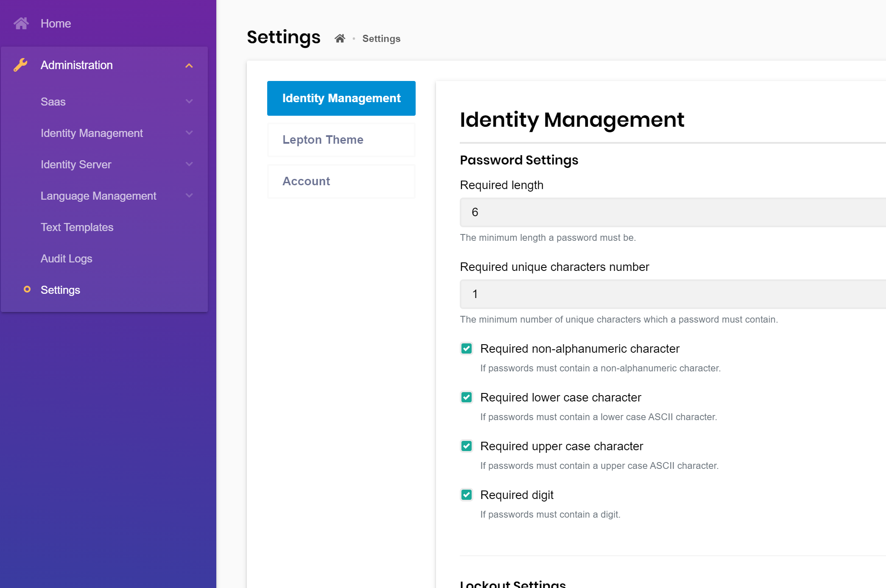Click the orange circle bullet beside Settings
The width and height of the screenshot is (886, 588).
27,290
